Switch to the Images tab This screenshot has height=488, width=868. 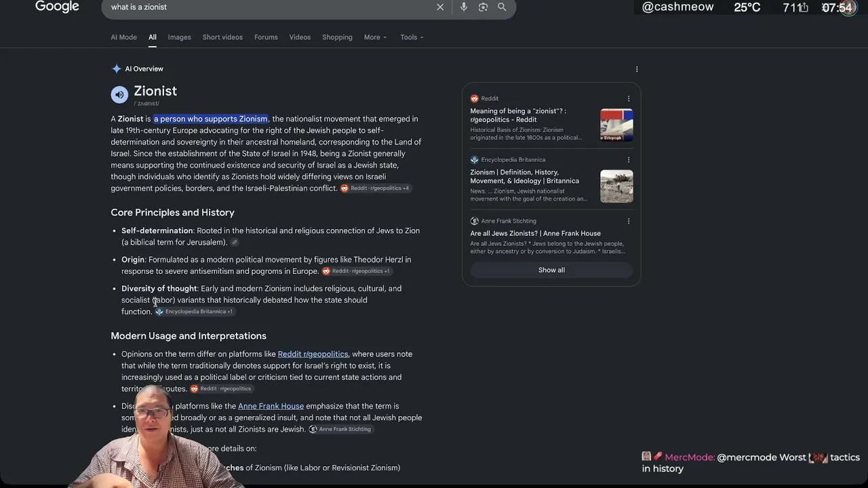pyautogui.click(x=180, y=37)
